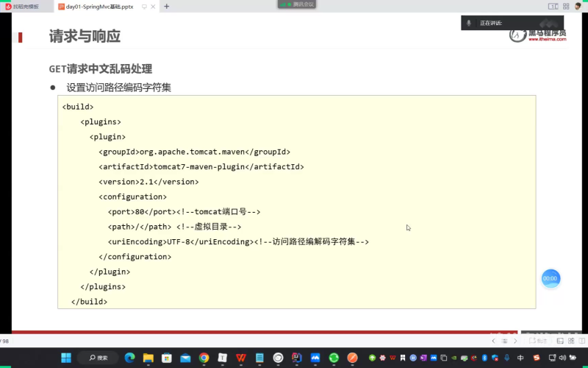
Task: Click the Bluetooth tray icon
Action: [484, 358]
